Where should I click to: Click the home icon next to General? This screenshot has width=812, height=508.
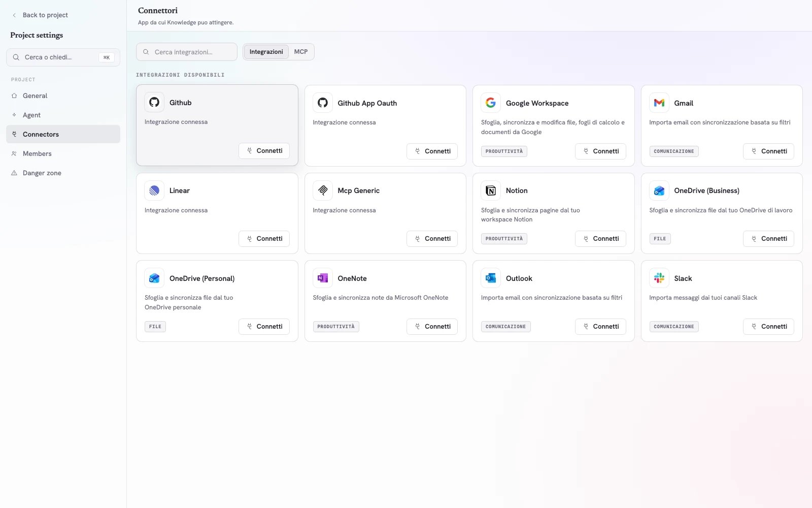point(14,96)
